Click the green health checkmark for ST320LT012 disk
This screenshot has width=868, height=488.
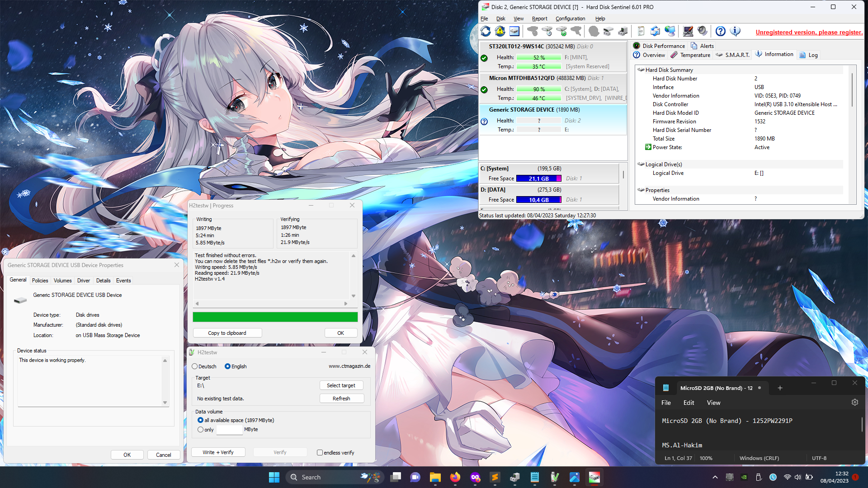tap(484, 58)
